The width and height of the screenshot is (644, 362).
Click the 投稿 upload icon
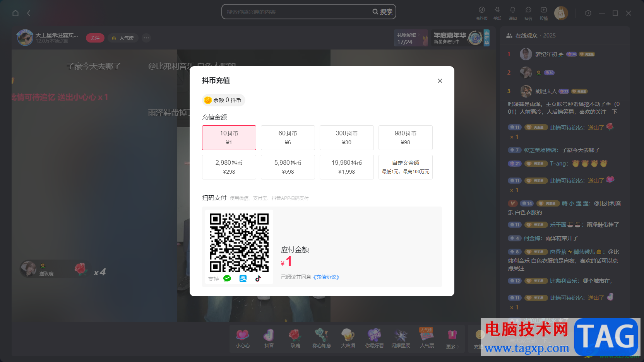(x=544, y=13)
